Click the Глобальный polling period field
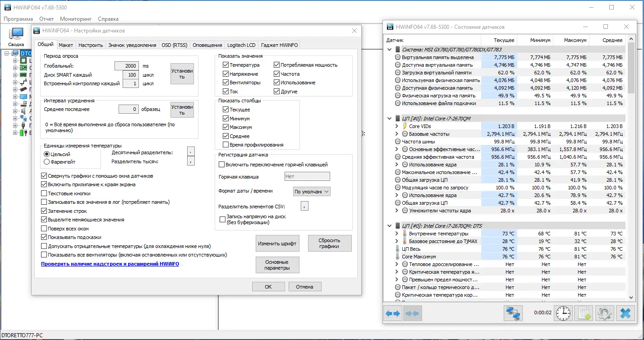 pyautogui.click(x=126, y=66)
